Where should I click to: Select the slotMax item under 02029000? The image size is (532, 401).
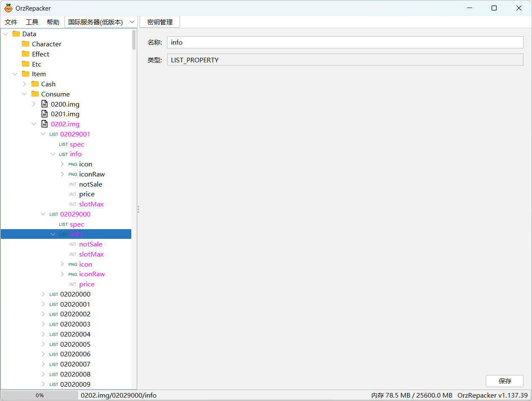91,254
